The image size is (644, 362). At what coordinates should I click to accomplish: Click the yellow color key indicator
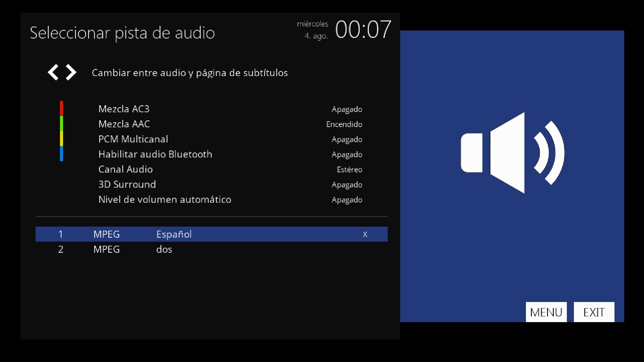(61, 138)
